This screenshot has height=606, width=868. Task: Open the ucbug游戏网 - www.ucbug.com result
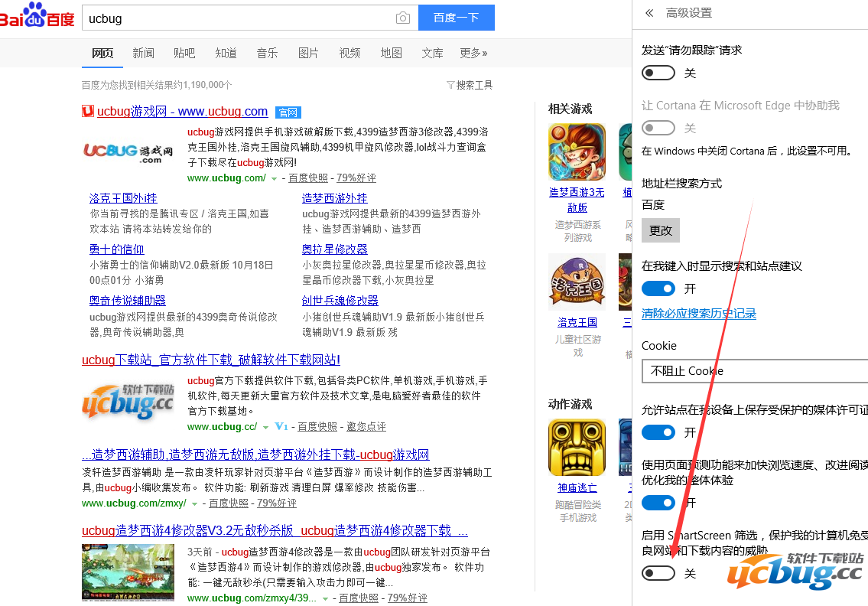coord(182,112)
